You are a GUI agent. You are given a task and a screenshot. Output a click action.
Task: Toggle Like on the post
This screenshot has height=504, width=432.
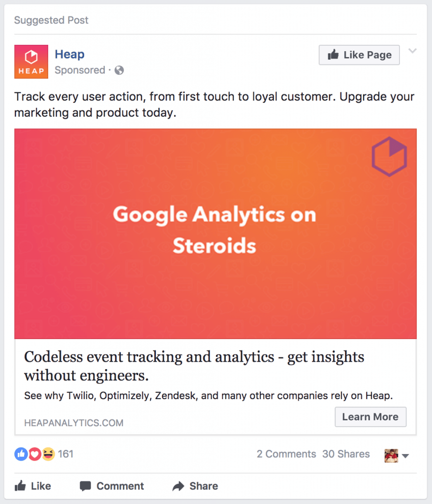33,486
